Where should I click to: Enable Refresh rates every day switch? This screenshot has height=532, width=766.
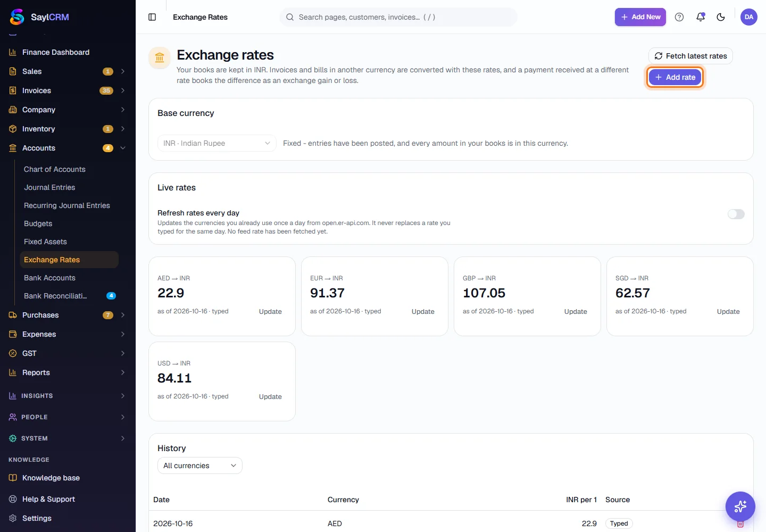(x=736, y=214)
